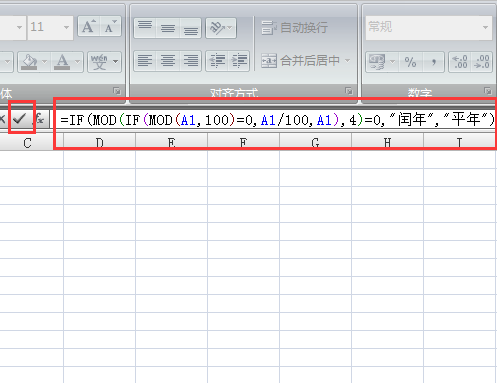Apply font color with the letter A
The image size is (497, 383).
[x=62, y=62]
